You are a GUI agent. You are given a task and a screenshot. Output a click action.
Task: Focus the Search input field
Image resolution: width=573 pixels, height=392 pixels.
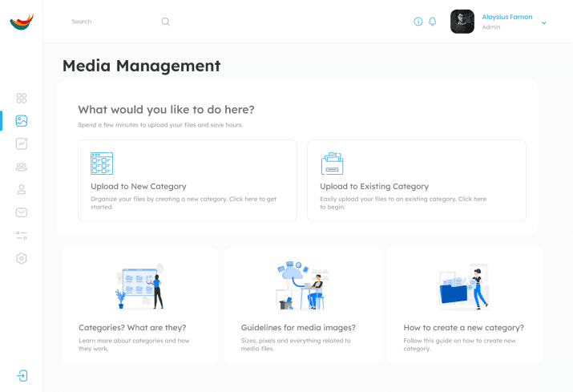(x=119, y=22)
